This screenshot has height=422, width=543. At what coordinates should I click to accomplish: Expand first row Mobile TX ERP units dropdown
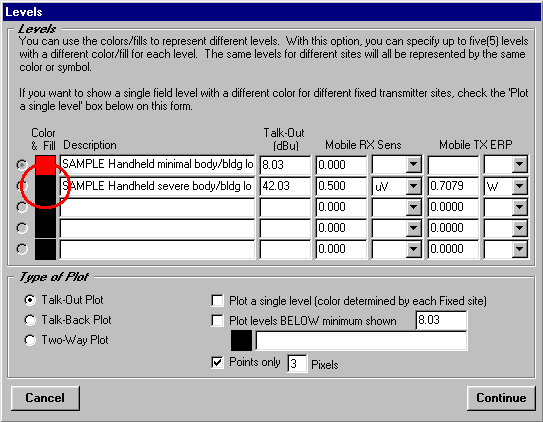pyautogui.click(x=520, y=164)
